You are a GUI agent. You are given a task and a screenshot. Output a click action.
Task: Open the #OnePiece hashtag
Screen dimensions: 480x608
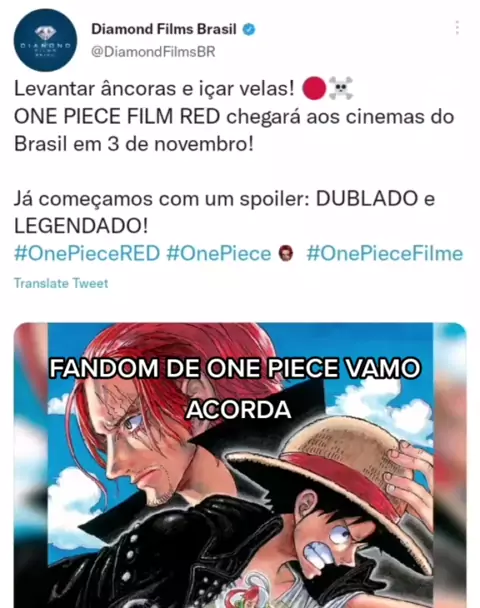tap(219, 254)
